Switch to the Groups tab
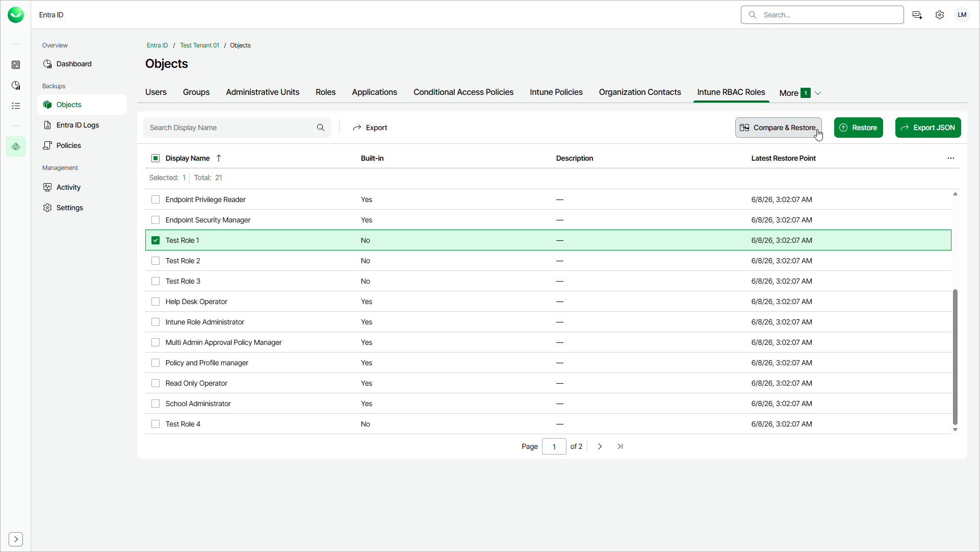980x552 pixels. [x=196, y=92]
